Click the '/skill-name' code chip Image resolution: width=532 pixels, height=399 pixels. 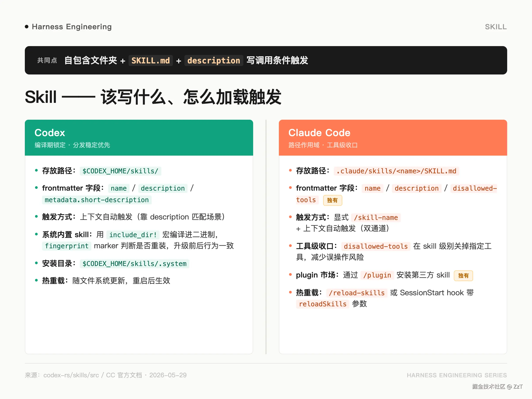point(376,218)
